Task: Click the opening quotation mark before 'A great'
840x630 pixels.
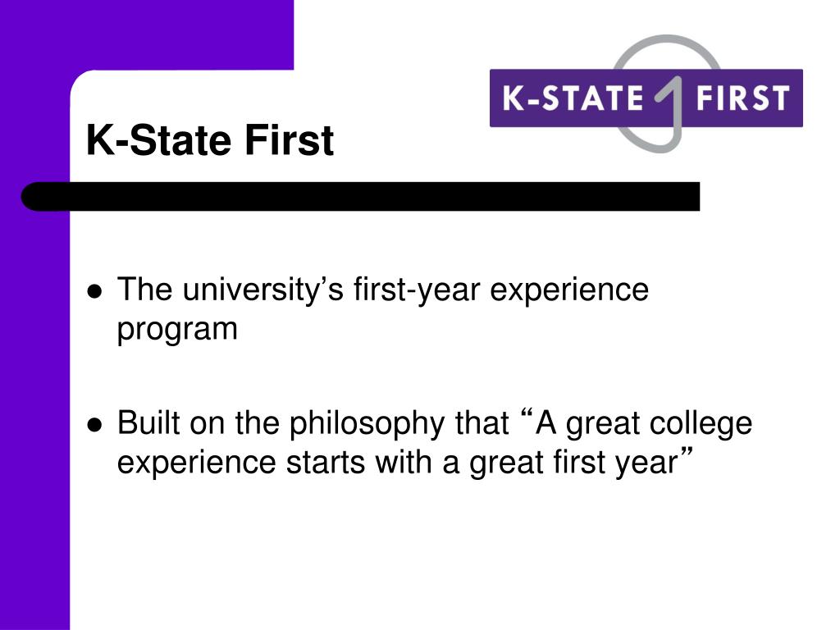Action: point(527,416)
